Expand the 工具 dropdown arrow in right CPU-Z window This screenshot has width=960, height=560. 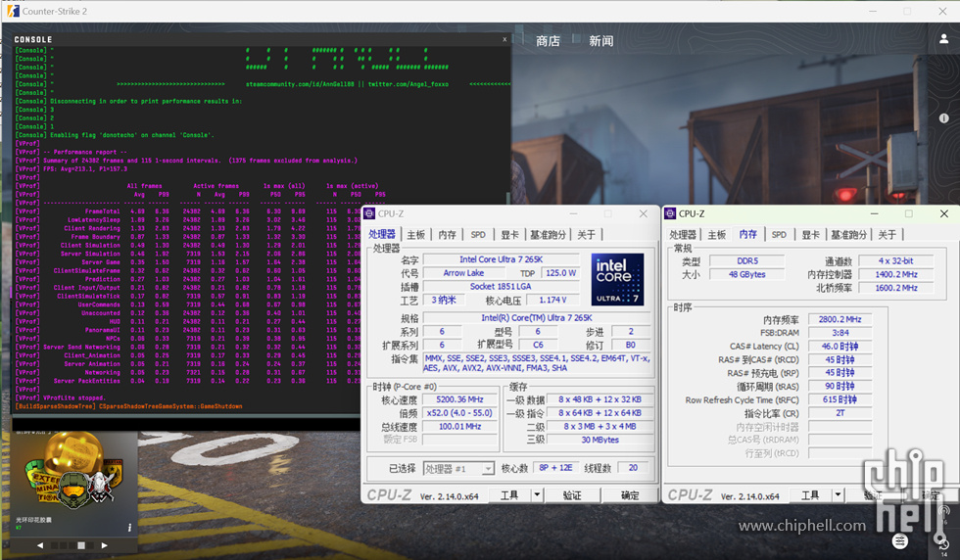point(838,494)
